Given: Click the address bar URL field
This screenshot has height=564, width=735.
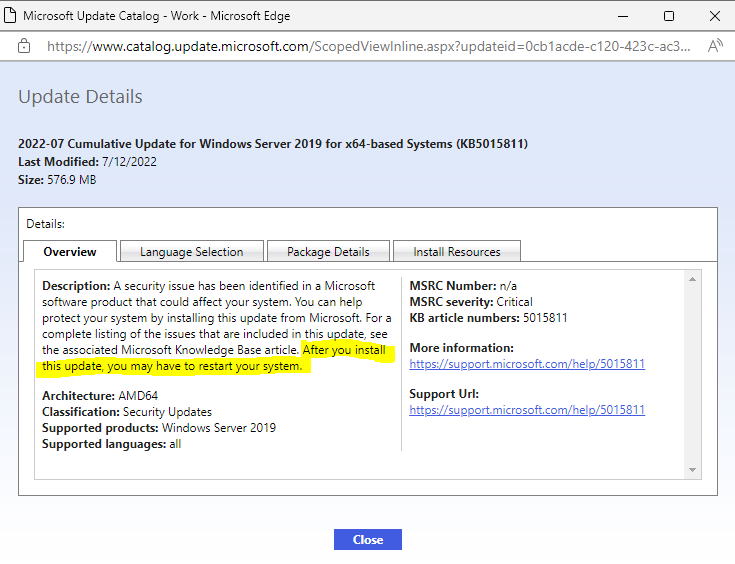Looking at the screenshot, I should click(x=368, y=46).
